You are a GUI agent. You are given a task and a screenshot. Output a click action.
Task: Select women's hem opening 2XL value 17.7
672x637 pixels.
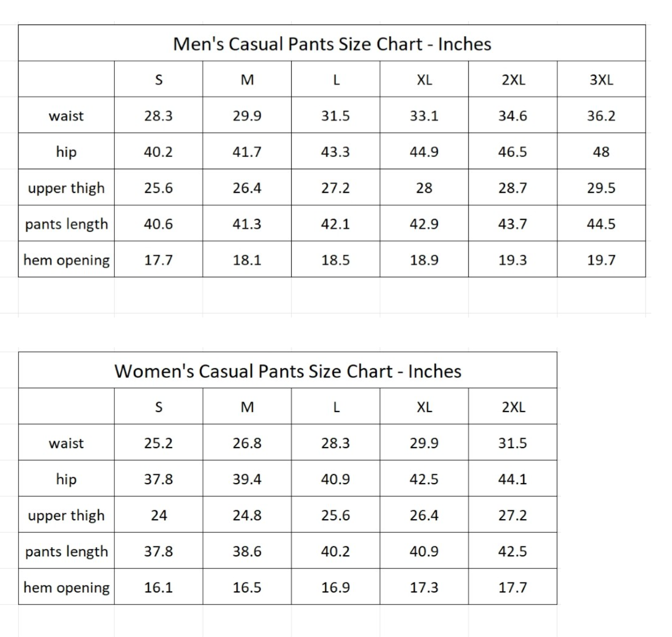coord(513,587)
